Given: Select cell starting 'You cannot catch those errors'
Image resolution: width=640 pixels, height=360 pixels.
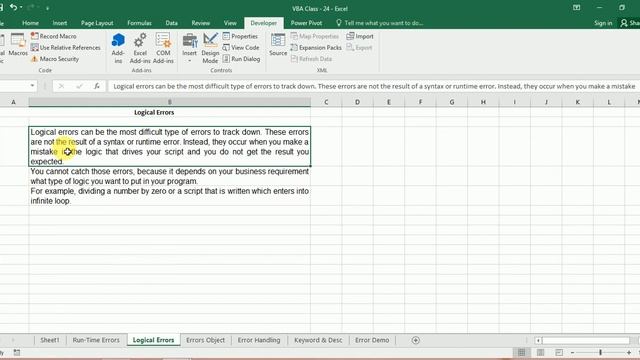Looking at the screenshot, I should pyautogui.click(x=169, y=176).
